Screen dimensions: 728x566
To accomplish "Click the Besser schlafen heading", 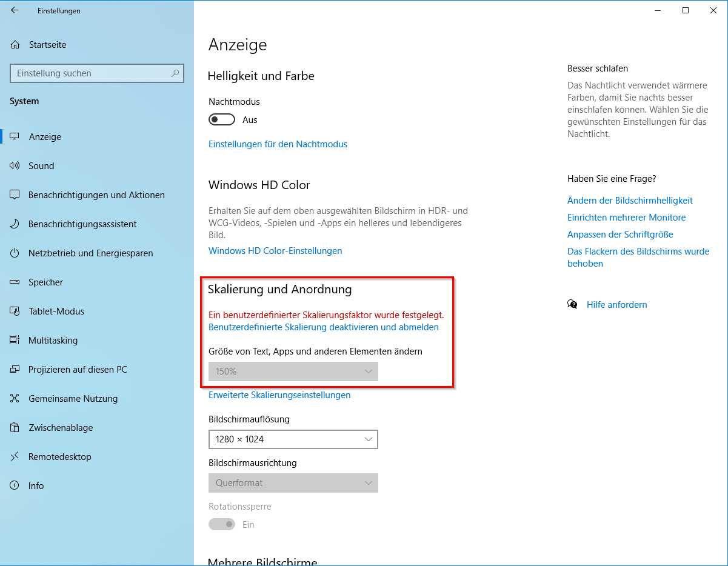I will (598, 68).
